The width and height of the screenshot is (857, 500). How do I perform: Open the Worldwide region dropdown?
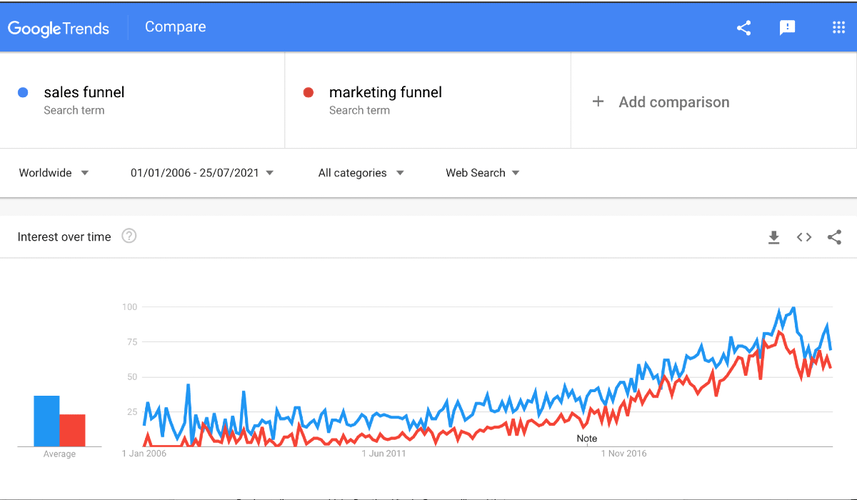tap(54, 173)
